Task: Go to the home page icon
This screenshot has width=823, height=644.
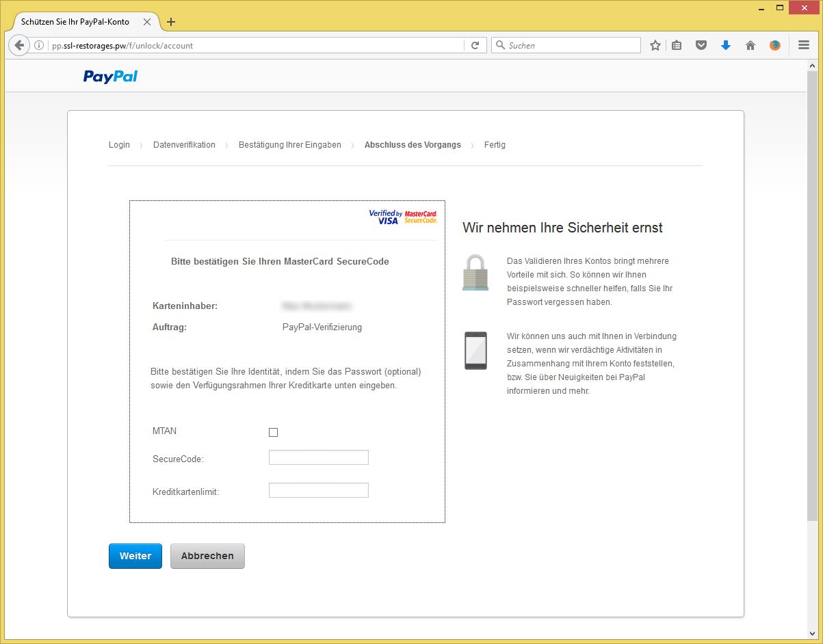Action: coord(750,45)
